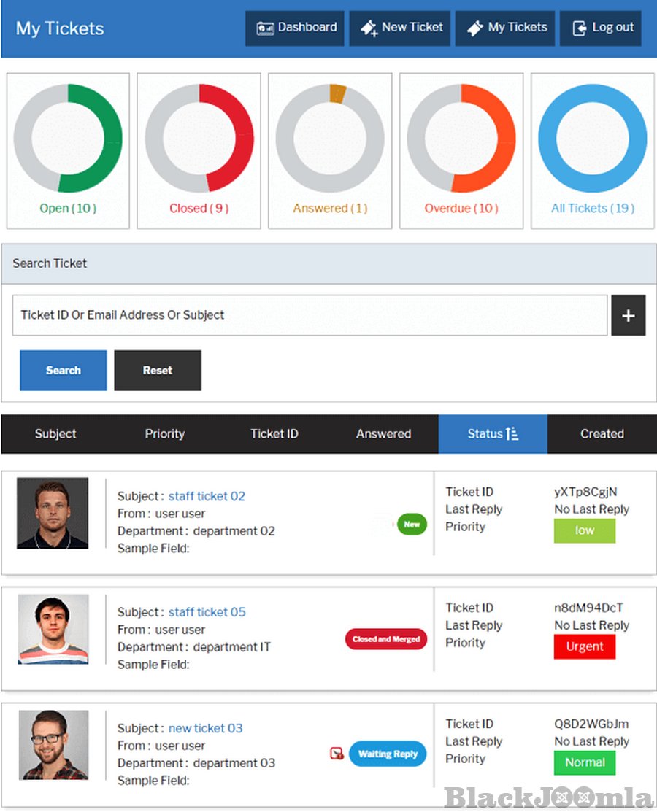Click the staff ticket 05 user photo

pos(53,629)
